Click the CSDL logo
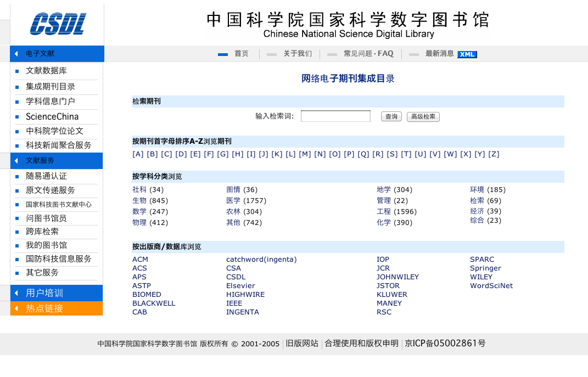588x377 pixels. pyautogui.click(x=58, y=24)
